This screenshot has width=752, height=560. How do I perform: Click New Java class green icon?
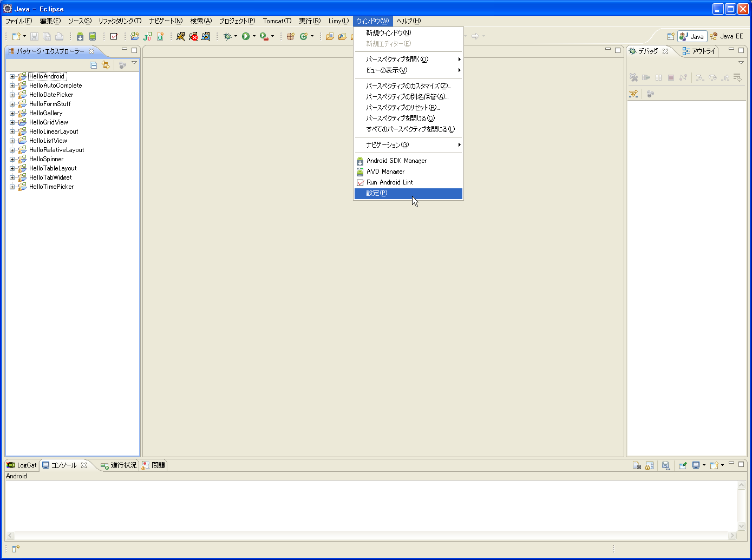tap(304, 36)
